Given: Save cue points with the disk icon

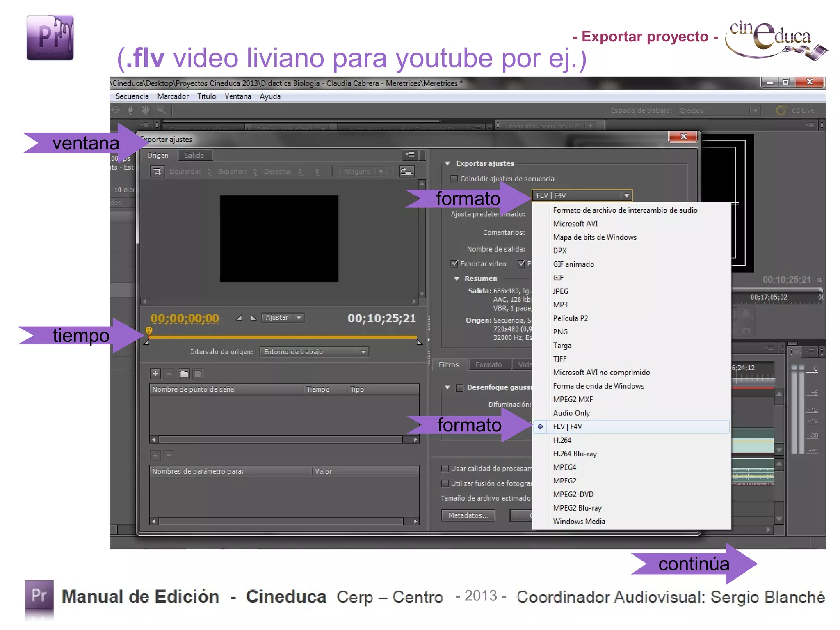Looking at the screenshot, I should tap(198, 373).
